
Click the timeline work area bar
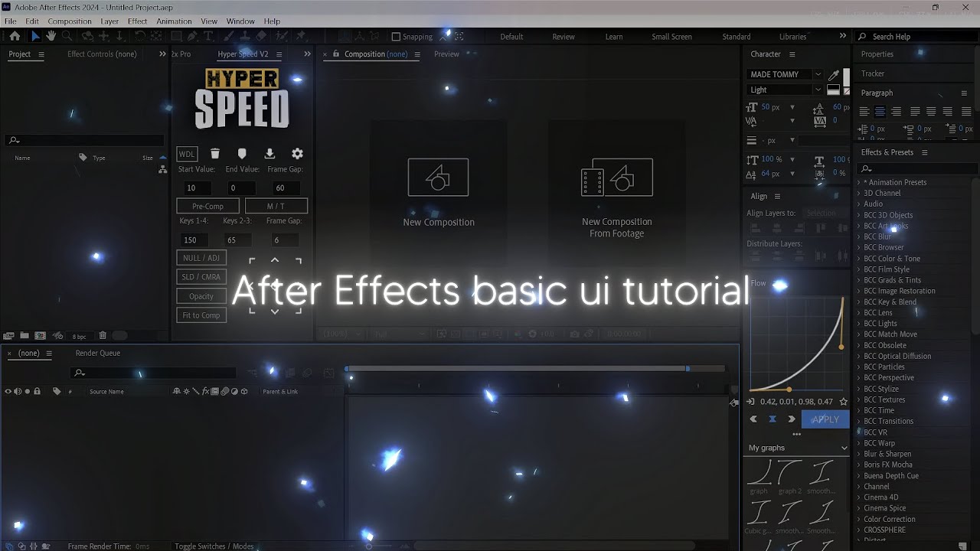(517, 369)
